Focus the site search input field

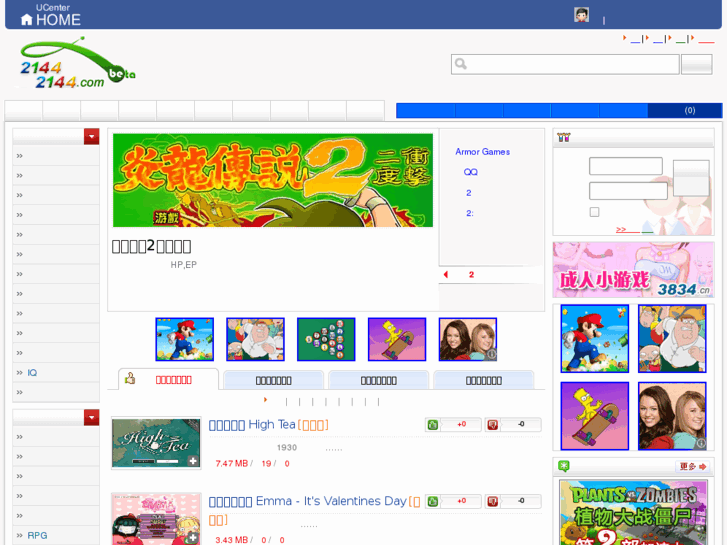coord(565,64)
